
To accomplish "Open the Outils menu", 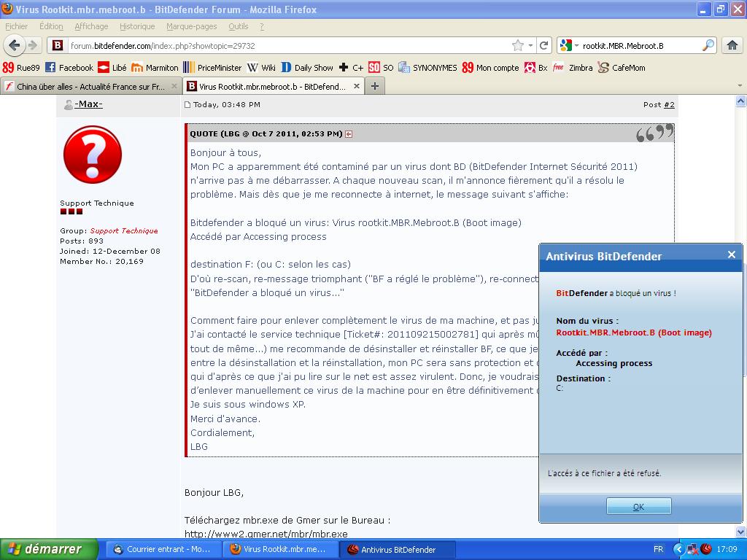I will 239,26.
